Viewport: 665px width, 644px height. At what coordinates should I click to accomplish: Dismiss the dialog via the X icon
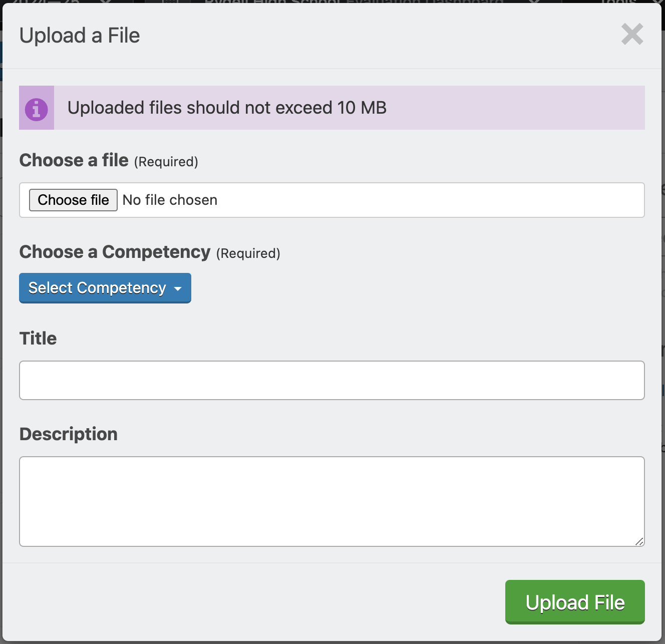[632, 35]
